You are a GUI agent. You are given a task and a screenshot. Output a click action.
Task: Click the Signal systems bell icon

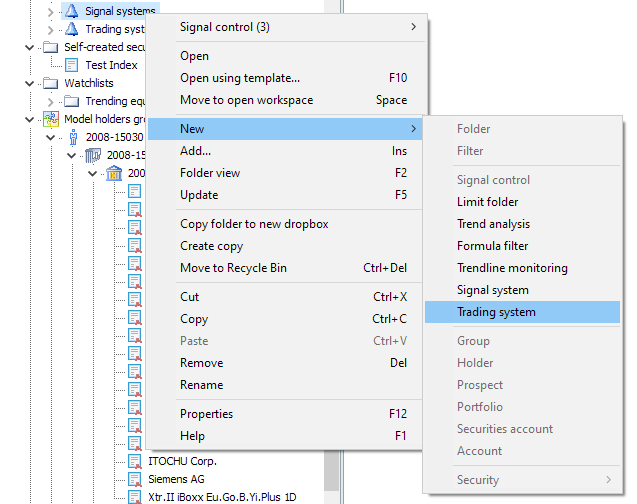tap(71, 11)
